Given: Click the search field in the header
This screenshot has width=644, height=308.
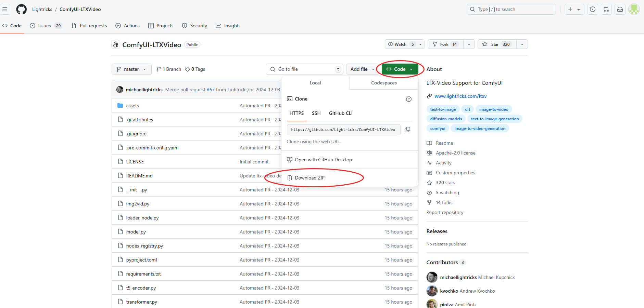Looking at the screenshot, I should coord(511,9).
